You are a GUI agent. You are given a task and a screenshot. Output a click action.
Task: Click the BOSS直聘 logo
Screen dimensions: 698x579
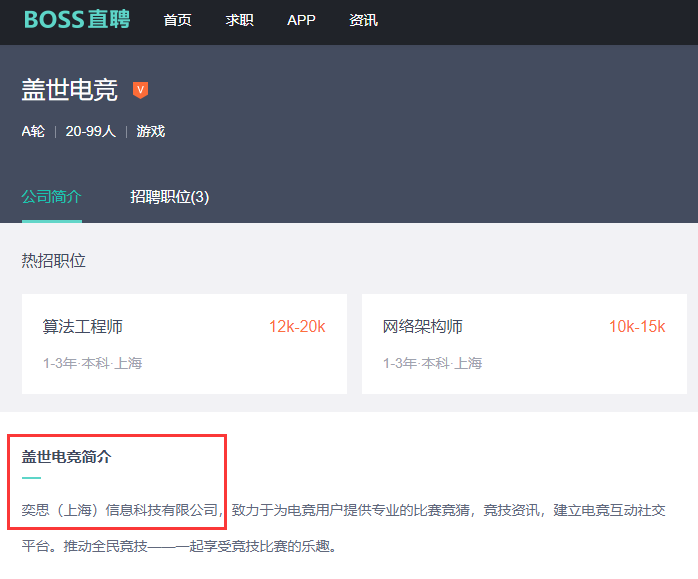pyautogui.click(x=77, y=20)
